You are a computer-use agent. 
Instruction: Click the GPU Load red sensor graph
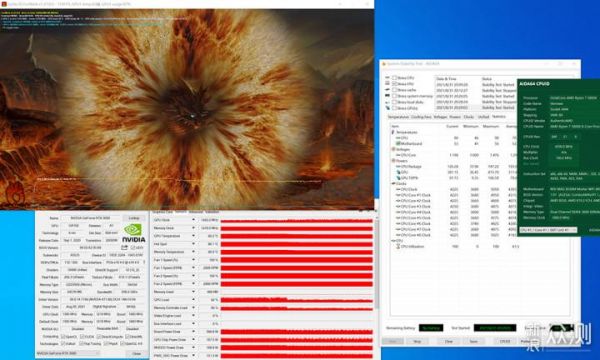(297, 300)
